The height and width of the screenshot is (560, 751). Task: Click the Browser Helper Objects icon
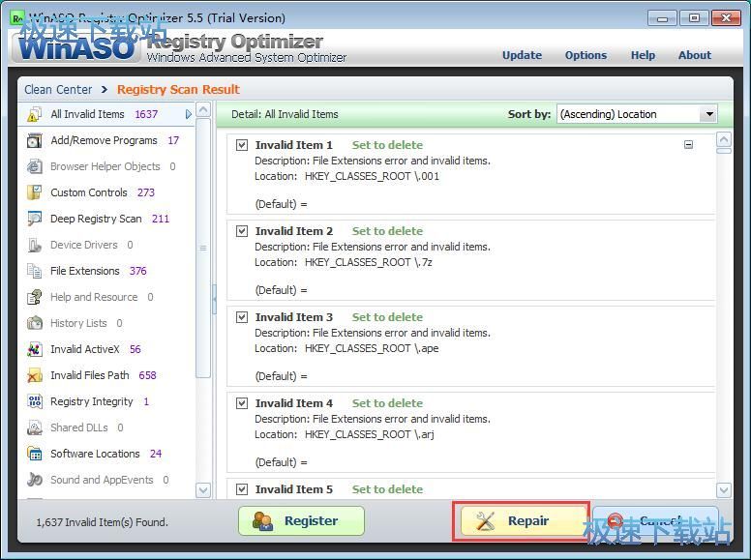35,166
